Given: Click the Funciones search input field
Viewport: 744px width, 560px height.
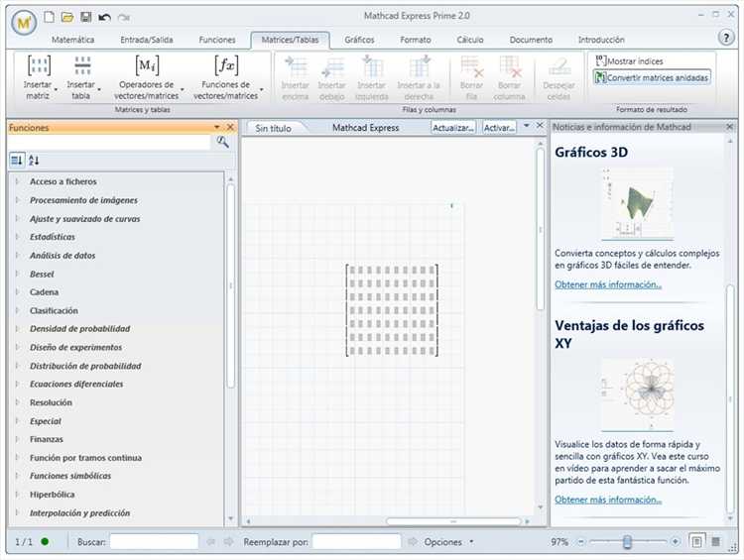Looking at the screenshot, I should [x=109, y=142].
